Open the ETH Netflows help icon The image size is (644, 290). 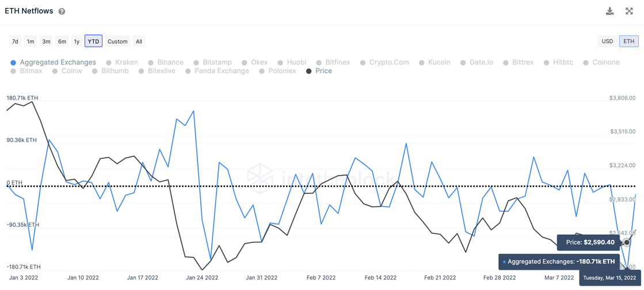[x=62, y=12]
